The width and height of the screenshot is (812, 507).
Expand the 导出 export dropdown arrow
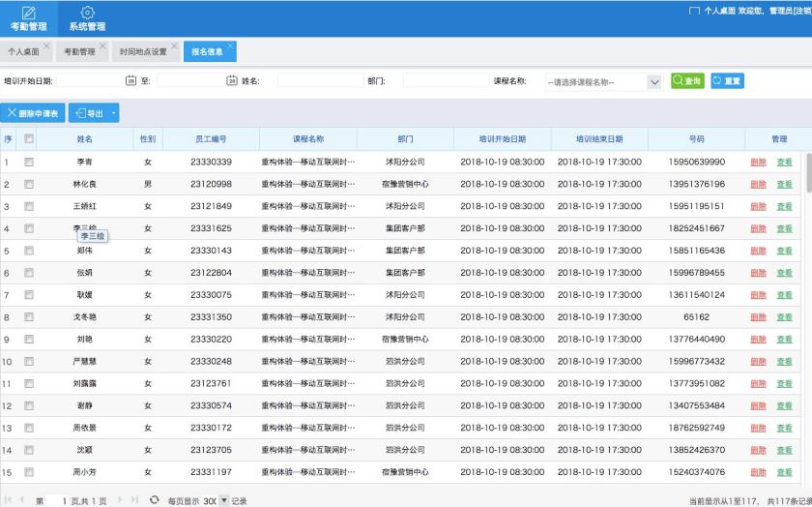point(113,113)
